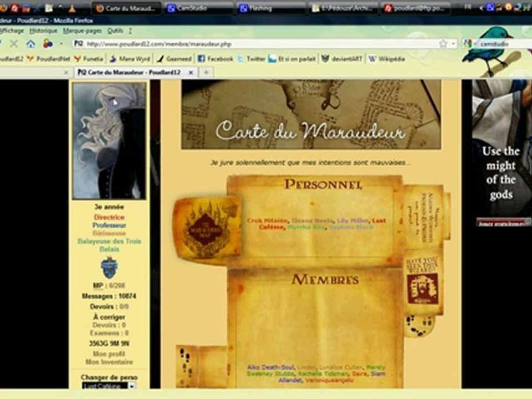Click the character avatar portrait image
The width and height of the screenshot is (532, 399).
click(109, 140)
